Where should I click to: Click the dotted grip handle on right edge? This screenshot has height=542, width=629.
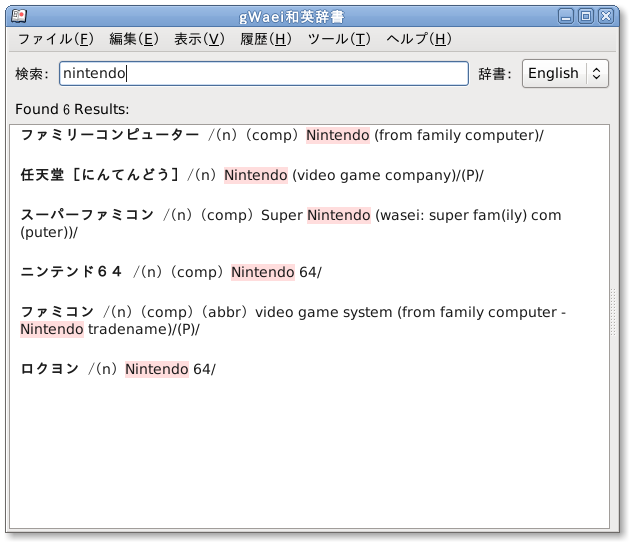pyautogui.click(x=614, y=313)
